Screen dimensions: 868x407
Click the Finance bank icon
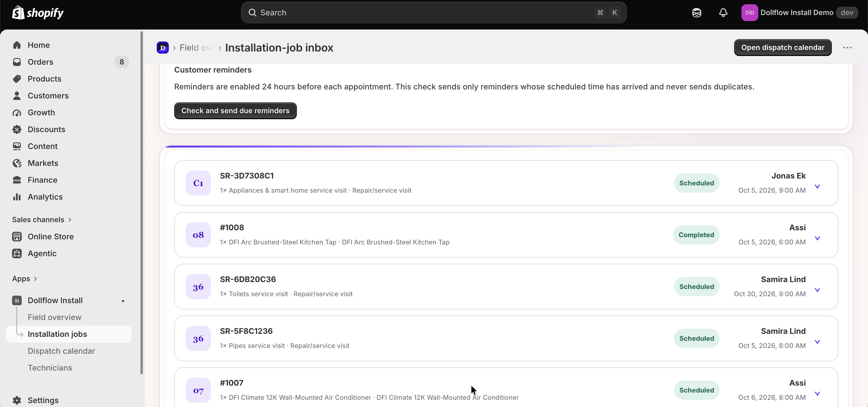17,180
